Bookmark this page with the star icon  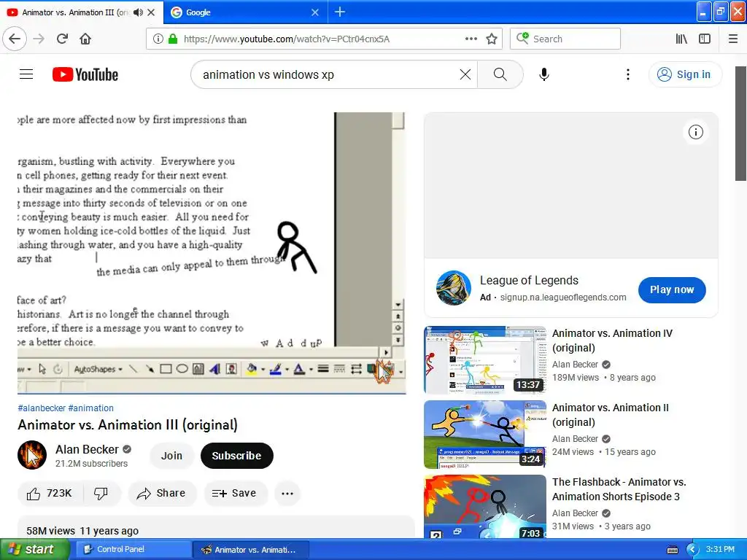click(492, 39)
